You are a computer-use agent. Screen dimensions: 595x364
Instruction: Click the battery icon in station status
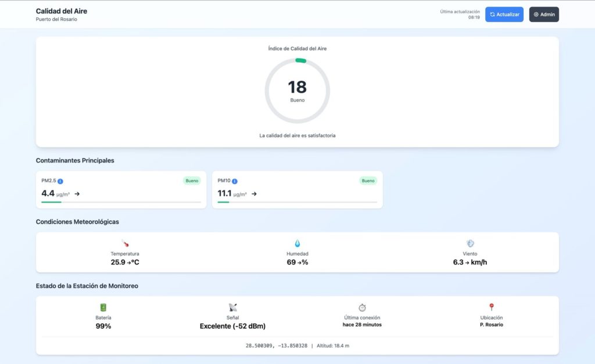coord(103,307)
